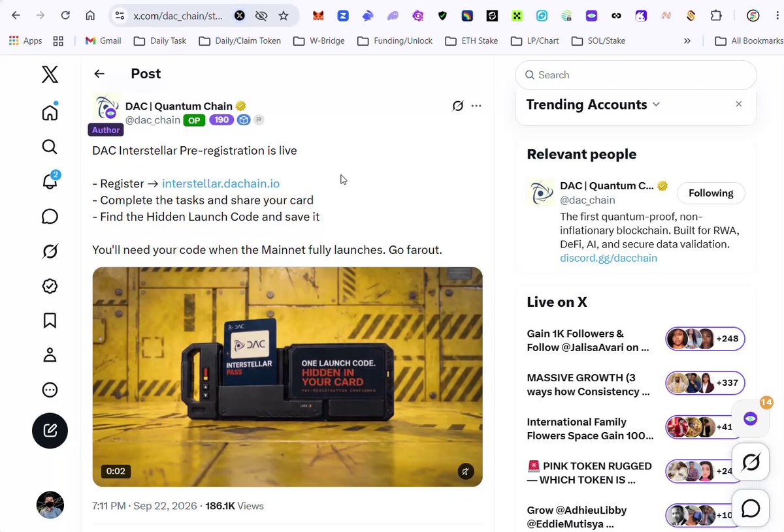Open site information icon in the address bar
This screenshot has width=784, height=532.
(x=118, y=16)
